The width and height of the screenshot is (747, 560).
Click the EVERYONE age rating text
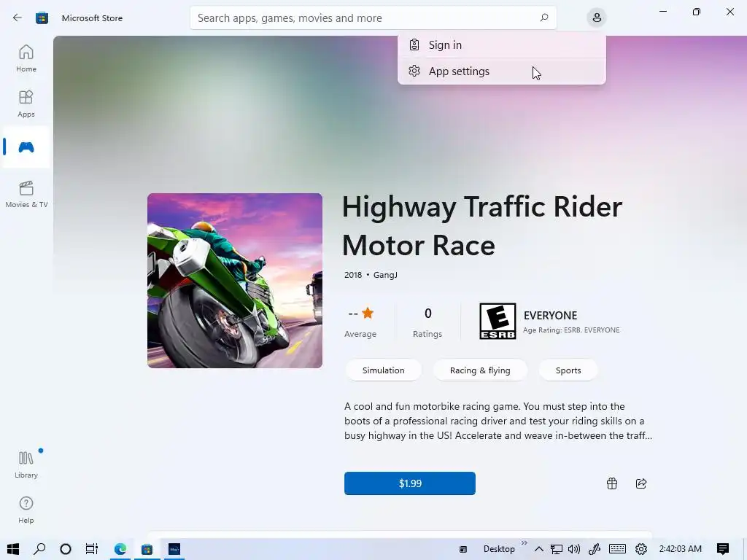[550, 315]
